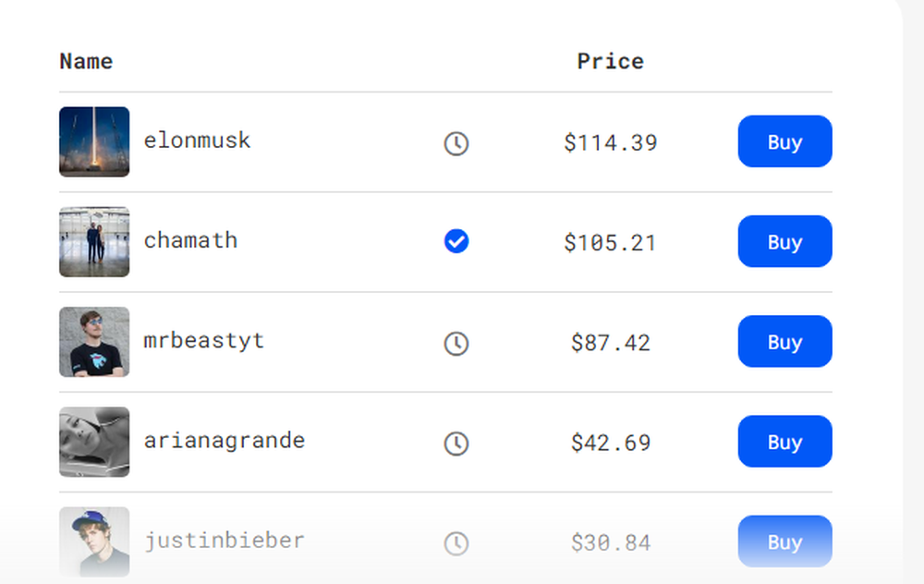Click the $105.21 price for chamath

(x=610, y=243)
